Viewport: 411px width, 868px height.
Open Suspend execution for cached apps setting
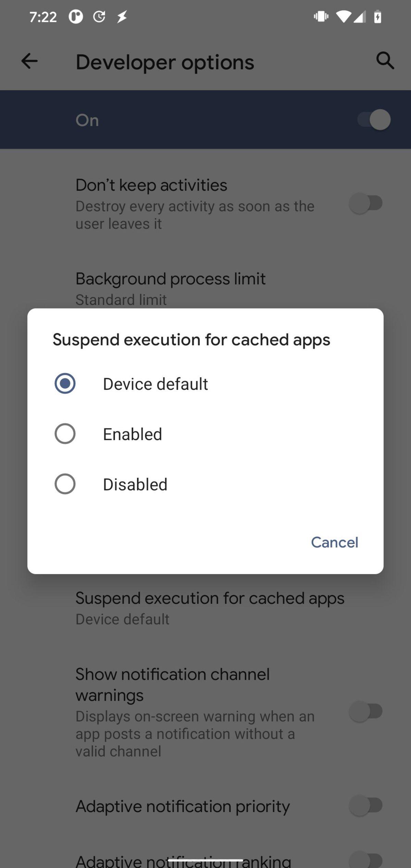[210, 608]
